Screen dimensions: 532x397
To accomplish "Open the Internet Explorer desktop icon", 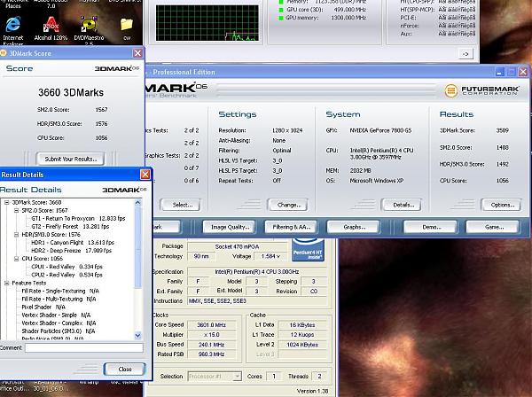I will pos(13,25).
